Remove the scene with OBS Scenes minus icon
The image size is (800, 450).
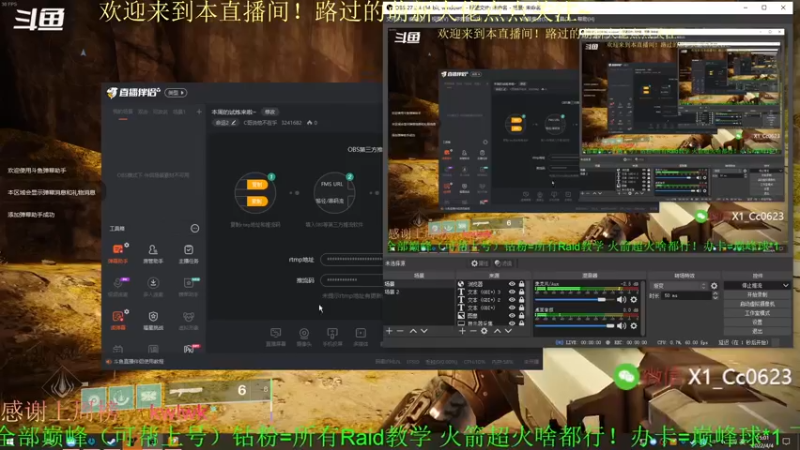[400, 331]
